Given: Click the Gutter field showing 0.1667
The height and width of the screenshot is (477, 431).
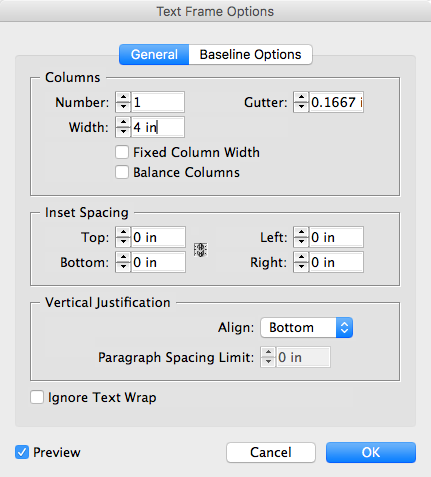Looking at the screenshot, I should coord(336,102).
